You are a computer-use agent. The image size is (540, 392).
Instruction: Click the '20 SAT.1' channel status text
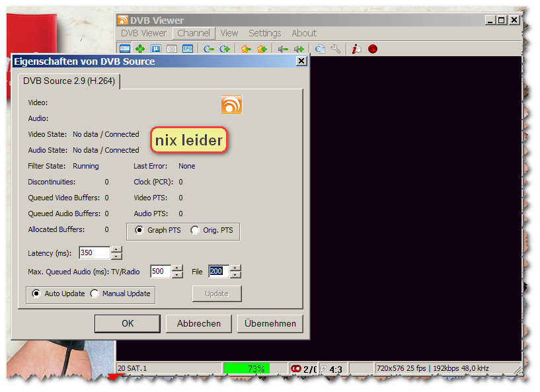click(x=132, y=368)
